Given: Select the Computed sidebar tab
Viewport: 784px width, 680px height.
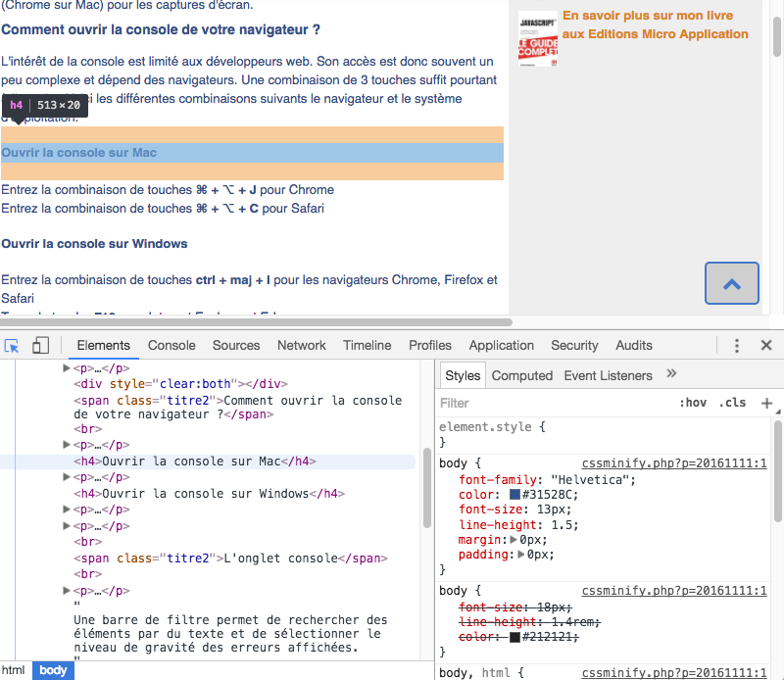Looking at the screenshot, I should (522, 375).
